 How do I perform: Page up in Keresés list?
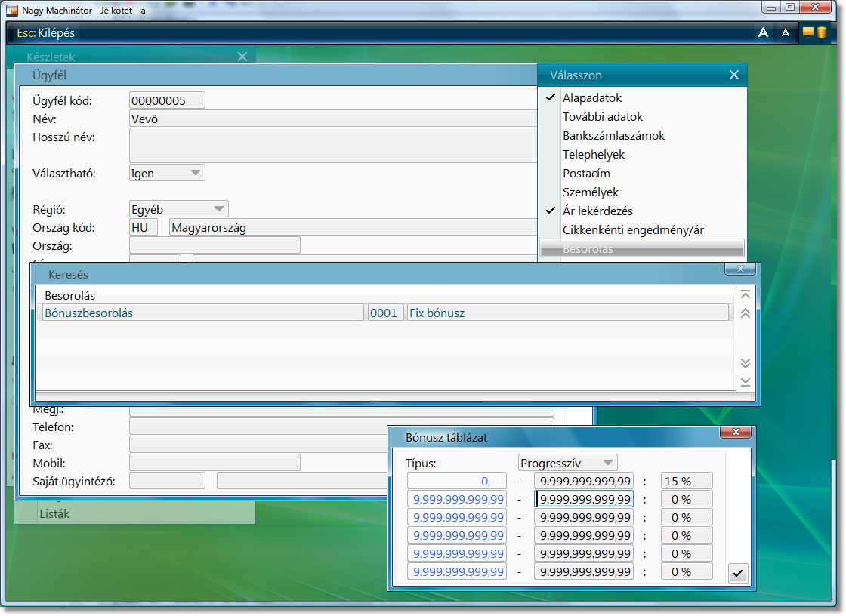point(746,313)
